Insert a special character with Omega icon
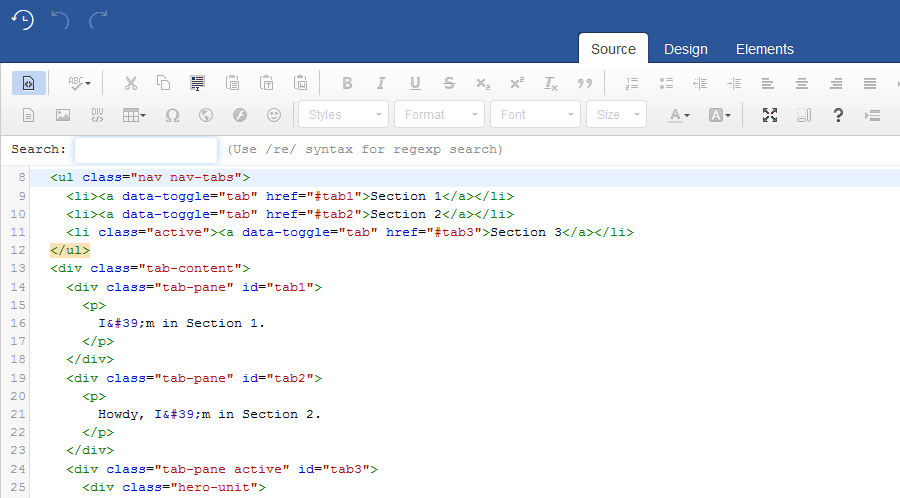This screenshot has width=900, height=498. tap(172, 115)
